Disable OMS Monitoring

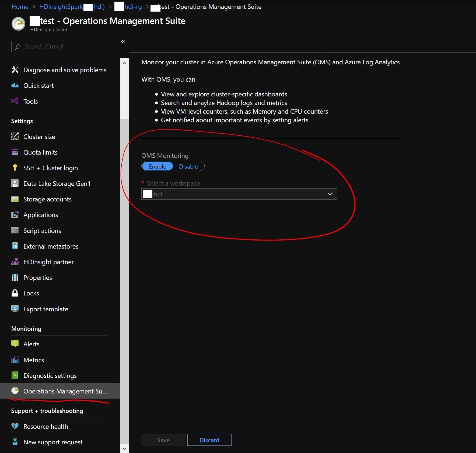point(188,166)
